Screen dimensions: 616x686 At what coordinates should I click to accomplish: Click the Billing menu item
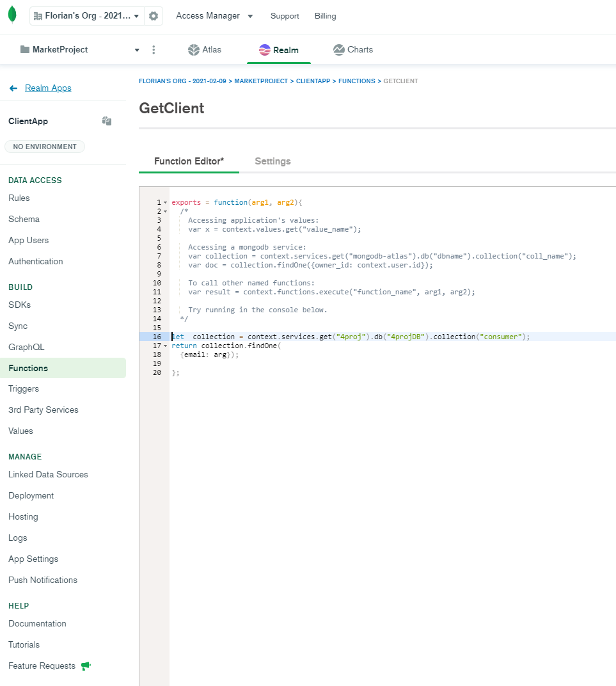pos(325,15)
